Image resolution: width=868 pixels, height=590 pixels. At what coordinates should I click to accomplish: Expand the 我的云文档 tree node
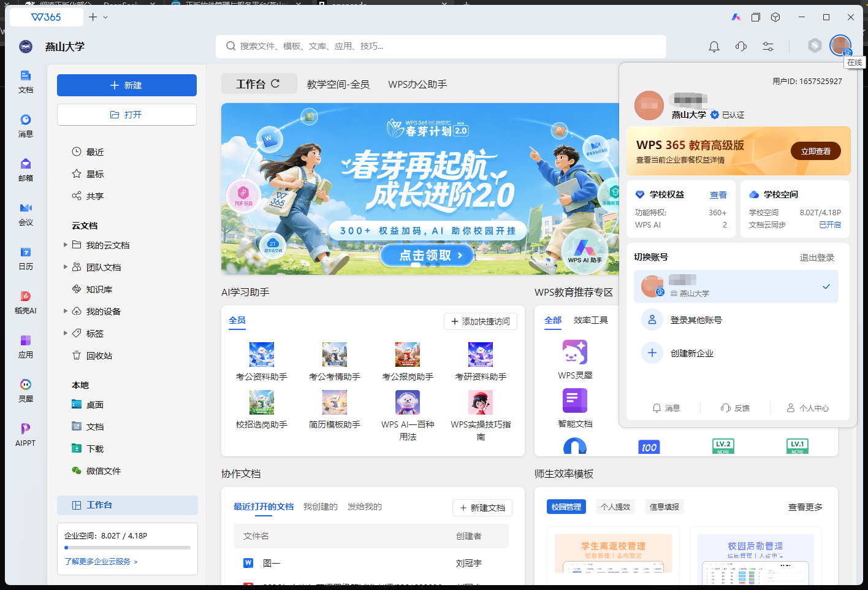[x=66, y=245]
